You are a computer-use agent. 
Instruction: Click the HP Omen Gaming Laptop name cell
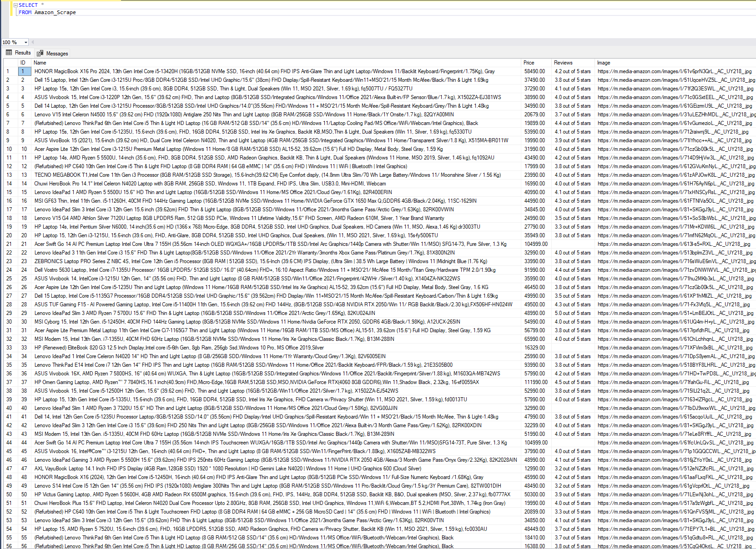(276, 382)
